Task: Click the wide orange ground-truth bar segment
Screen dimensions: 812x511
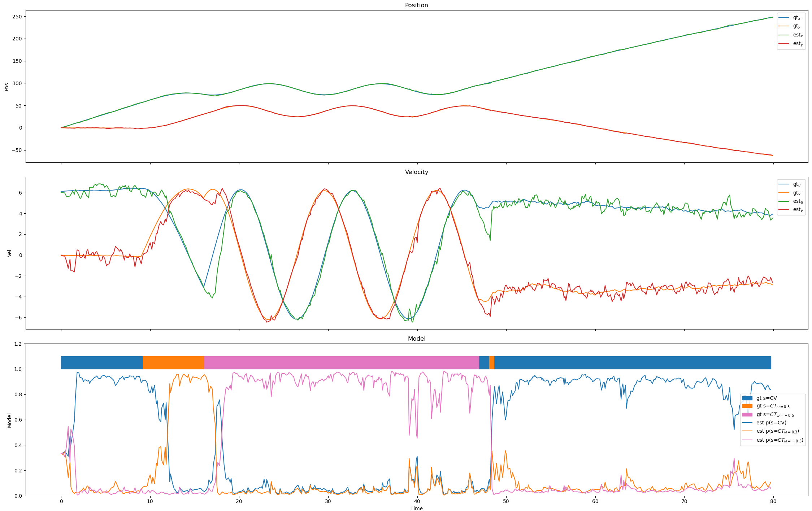Action: 173,362
